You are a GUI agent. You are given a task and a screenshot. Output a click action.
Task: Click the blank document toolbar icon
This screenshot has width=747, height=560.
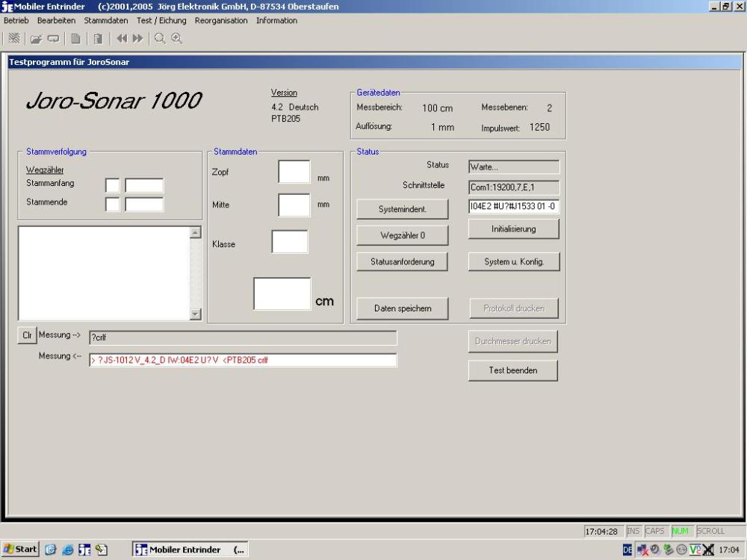tap(75, 39)
